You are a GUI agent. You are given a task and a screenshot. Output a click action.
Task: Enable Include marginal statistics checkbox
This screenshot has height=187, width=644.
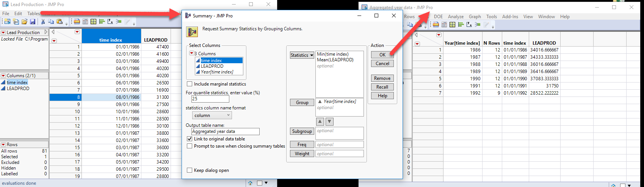(x=190, y=84)
